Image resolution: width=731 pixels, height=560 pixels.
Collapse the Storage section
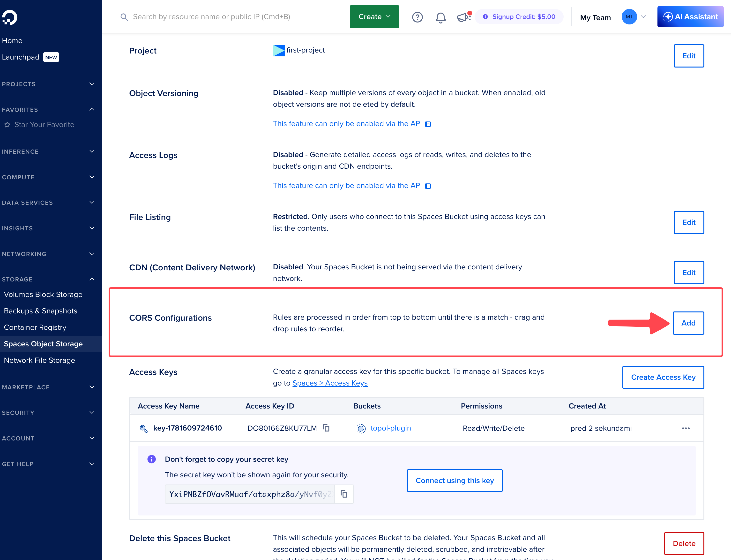point(92,279)
